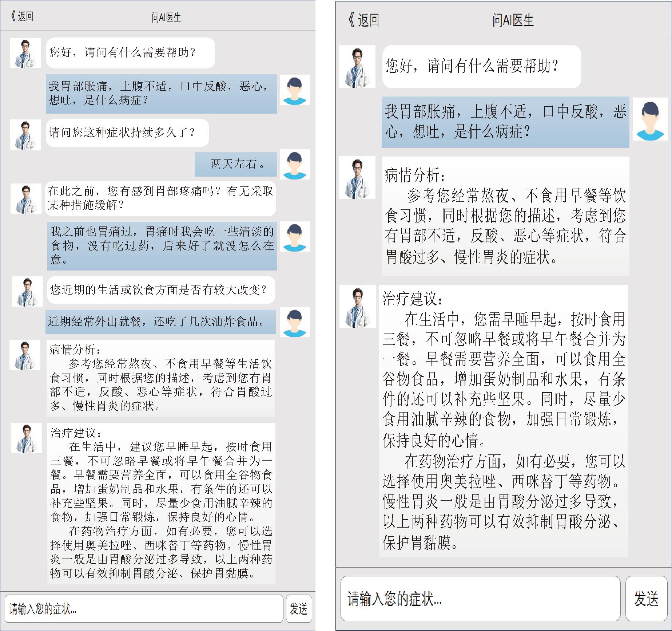
Task: Tap user avatar next to 两天左右 reply
Action: coord(295,164)
